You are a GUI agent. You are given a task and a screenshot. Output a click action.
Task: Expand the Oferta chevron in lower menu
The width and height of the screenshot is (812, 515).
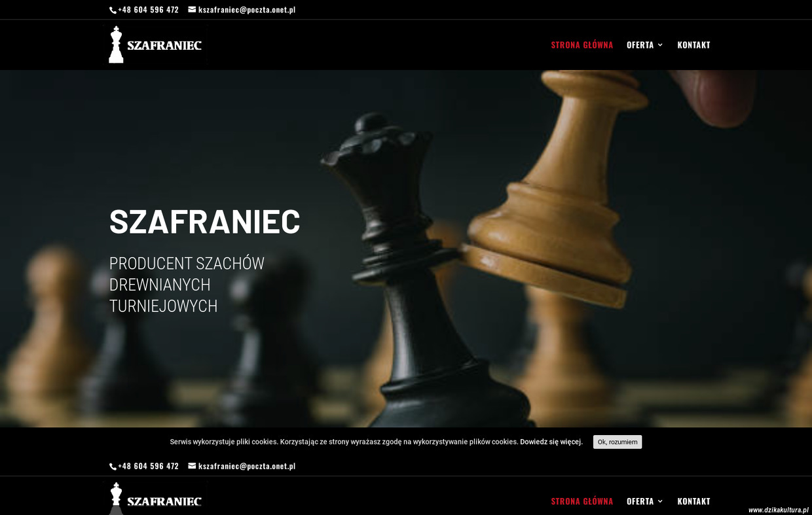tap(660, 501)
